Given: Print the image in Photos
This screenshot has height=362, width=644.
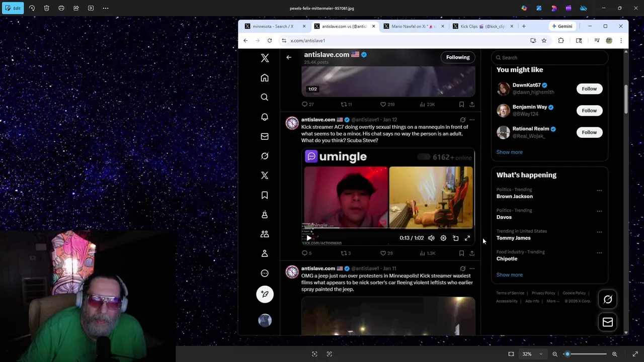Looking at the screenshot, I should (61, 8).
